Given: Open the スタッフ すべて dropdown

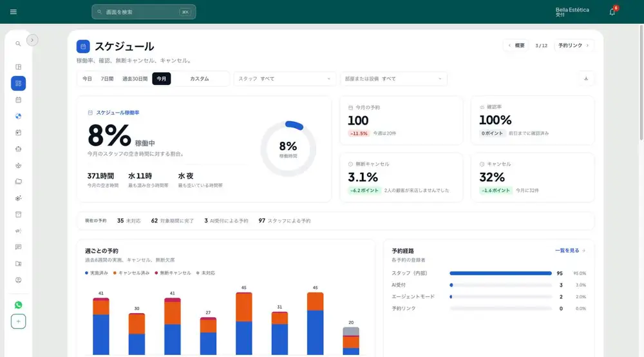Looking at the screenshot, I should coord(285,79).
